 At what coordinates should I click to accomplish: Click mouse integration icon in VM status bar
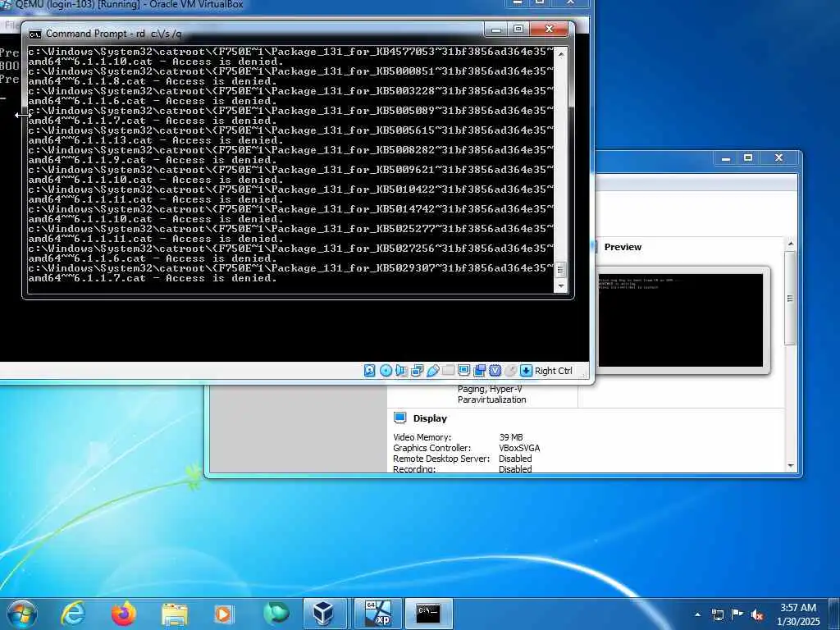click(x=511, y=370)
